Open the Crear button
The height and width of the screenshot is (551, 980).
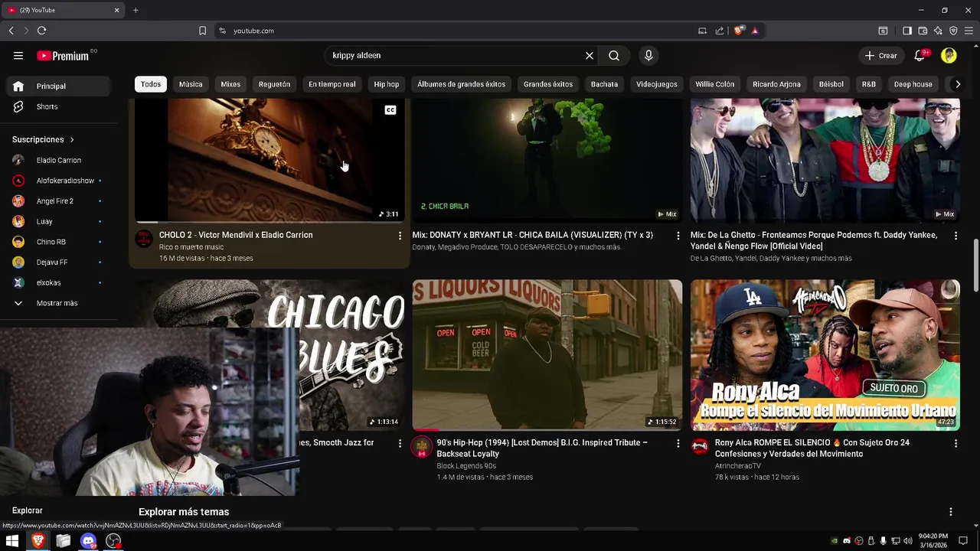point(881,55)
